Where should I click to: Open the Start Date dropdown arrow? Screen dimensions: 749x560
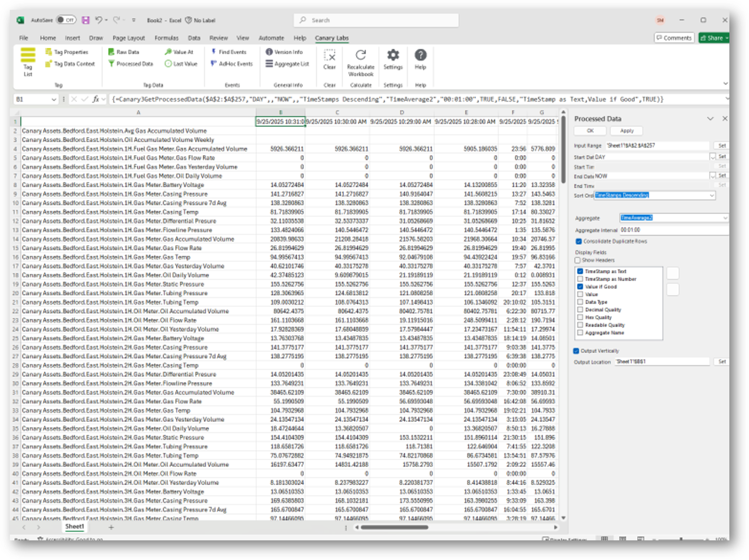(x=713, y=157)
